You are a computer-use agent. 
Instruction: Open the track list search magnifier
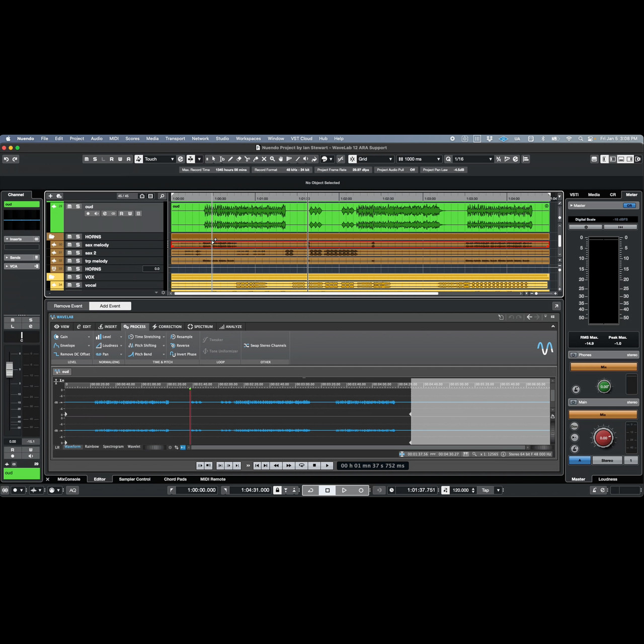tap(162, 196)
